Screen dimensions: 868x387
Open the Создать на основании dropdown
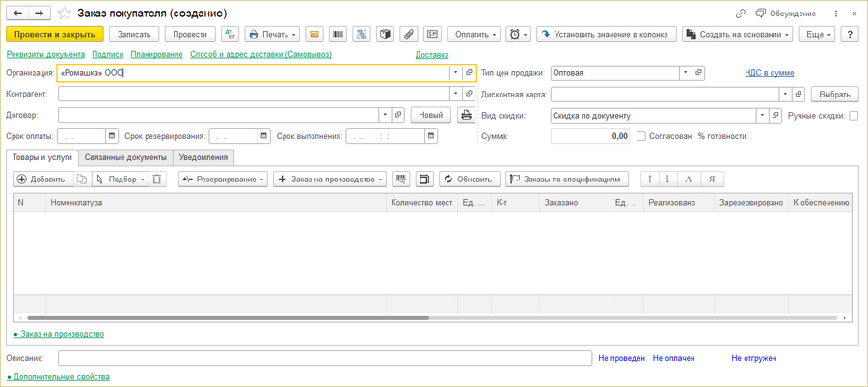tap(737, 34)
